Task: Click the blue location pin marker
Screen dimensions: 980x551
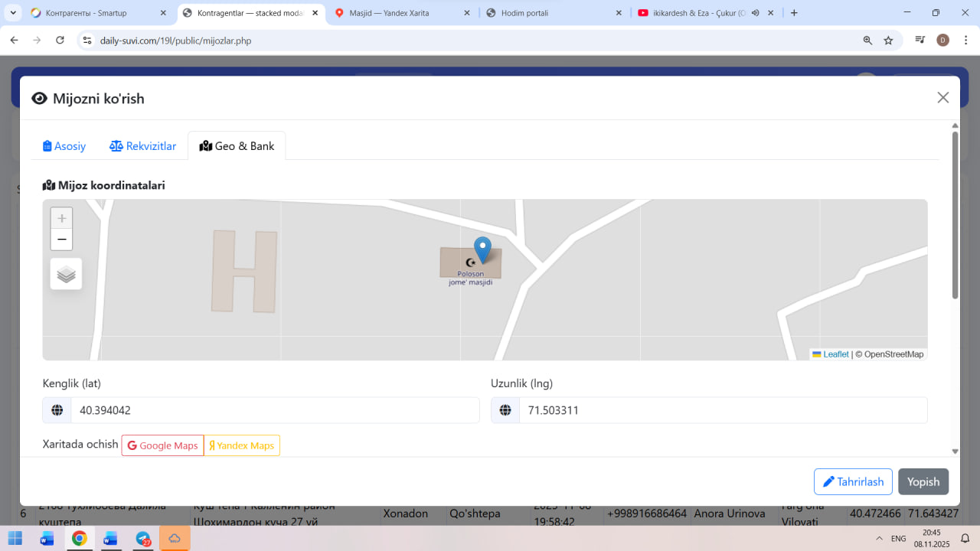Action: (482, 250)
